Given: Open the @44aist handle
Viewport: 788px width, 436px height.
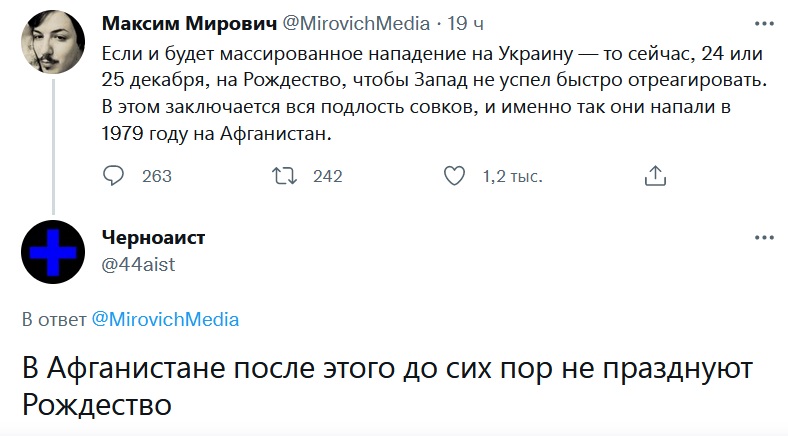Looking at the screenshot, I should [x=138, y=262].
